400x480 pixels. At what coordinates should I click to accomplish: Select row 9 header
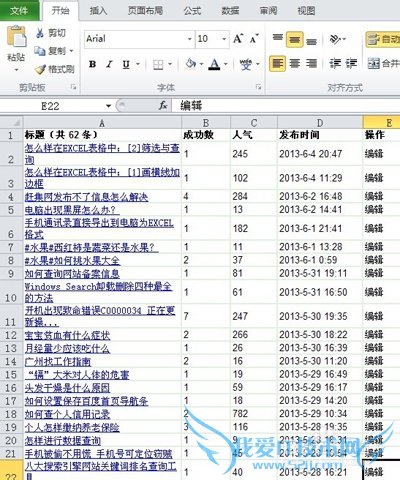11,274
